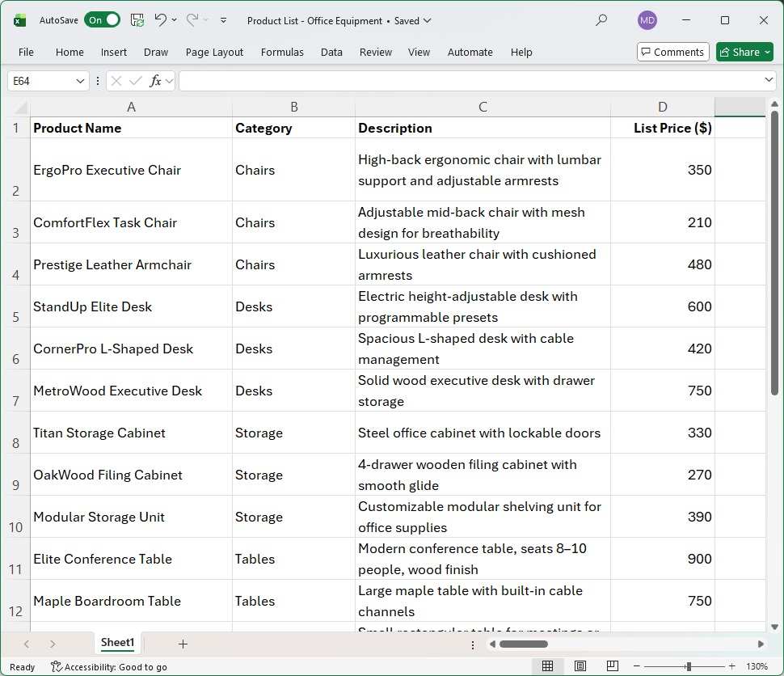Viewport: 784px width, 676px height.
Task: Select the Review tab
Action: pyautogui.click(x=376, y=52)
